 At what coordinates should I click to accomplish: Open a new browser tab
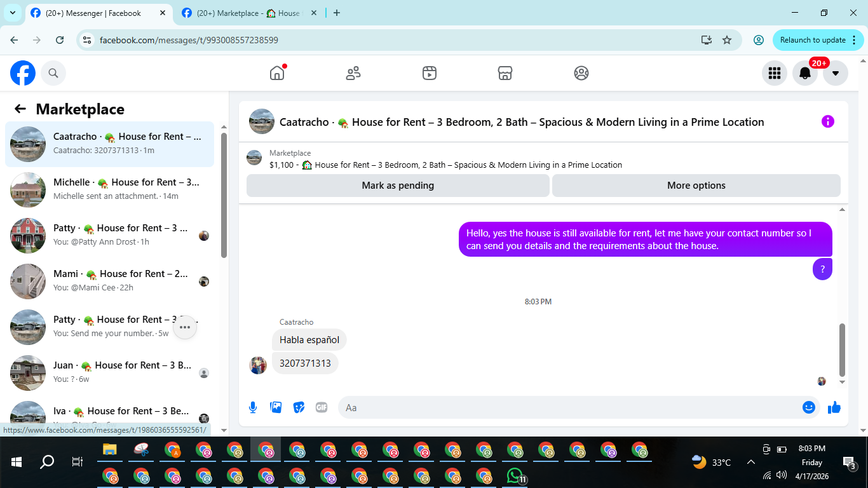point(337,13)
